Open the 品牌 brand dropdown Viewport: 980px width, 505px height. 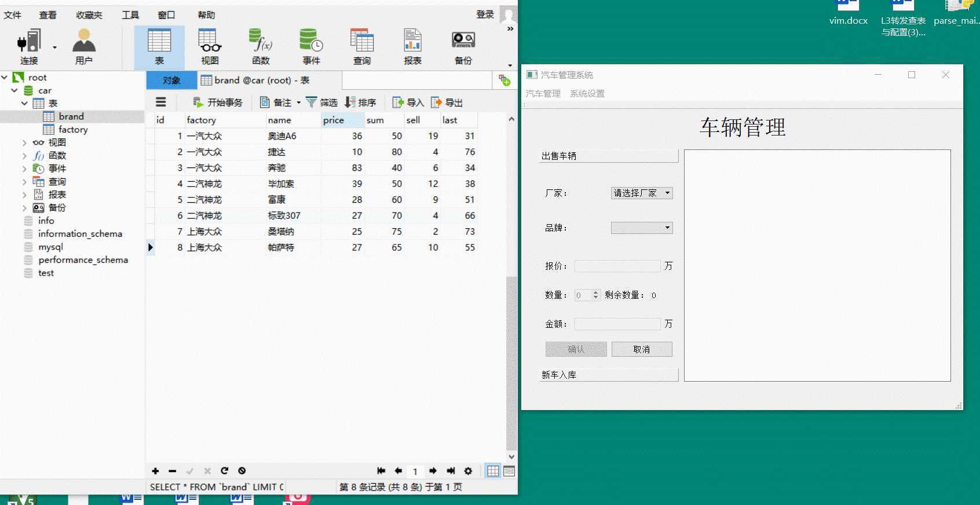(x=642, y=228)
